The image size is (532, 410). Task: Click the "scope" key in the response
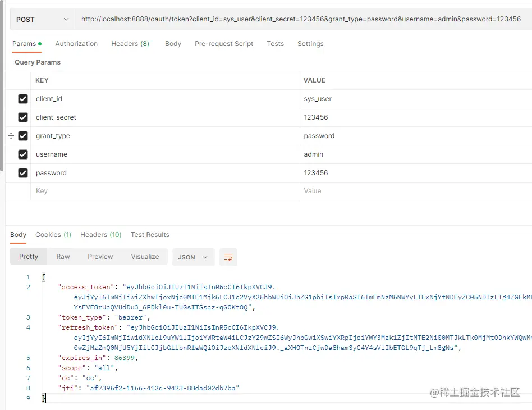[x=72, y=368]
